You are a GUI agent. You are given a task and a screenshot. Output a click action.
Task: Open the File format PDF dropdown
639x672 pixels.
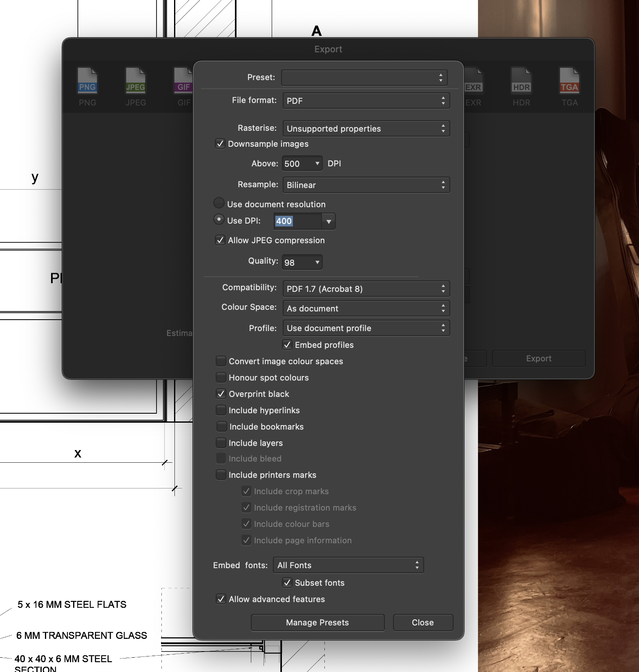(366, 101)
